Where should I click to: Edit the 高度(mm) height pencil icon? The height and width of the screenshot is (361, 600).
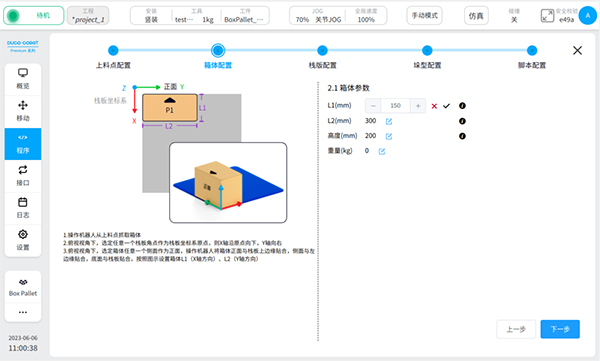pyautogui.click(x=389, y=136)
